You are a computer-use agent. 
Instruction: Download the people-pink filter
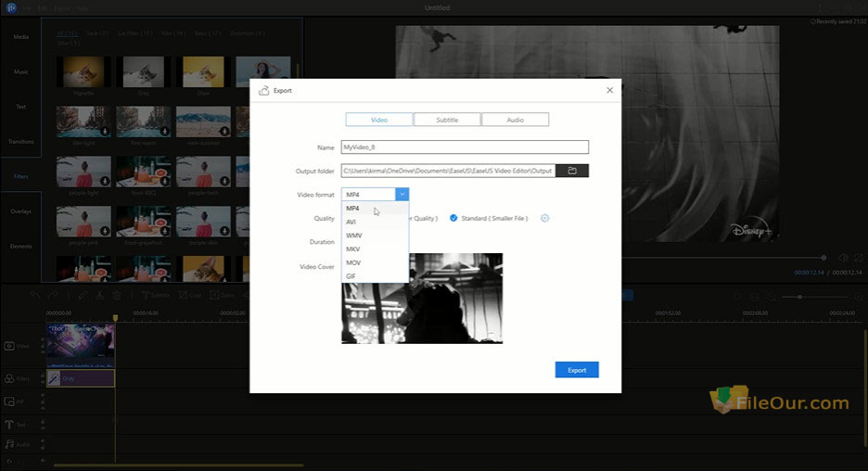coord(105,231)
